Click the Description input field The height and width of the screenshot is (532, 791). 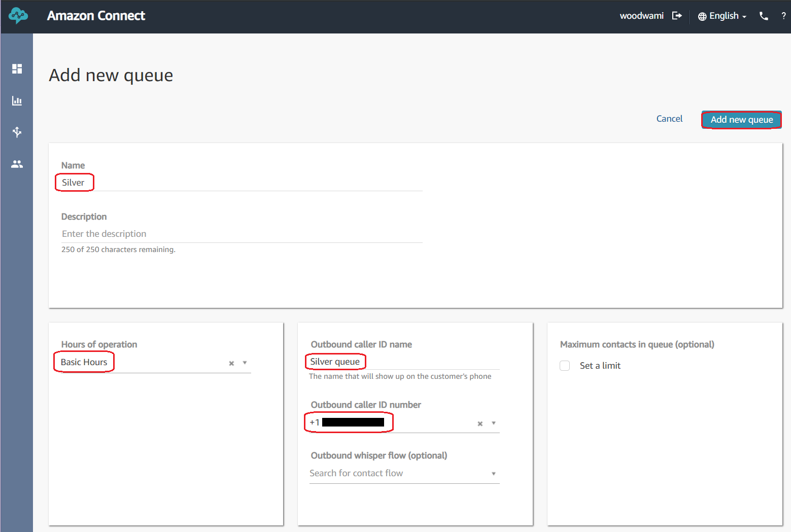[242, 234]
